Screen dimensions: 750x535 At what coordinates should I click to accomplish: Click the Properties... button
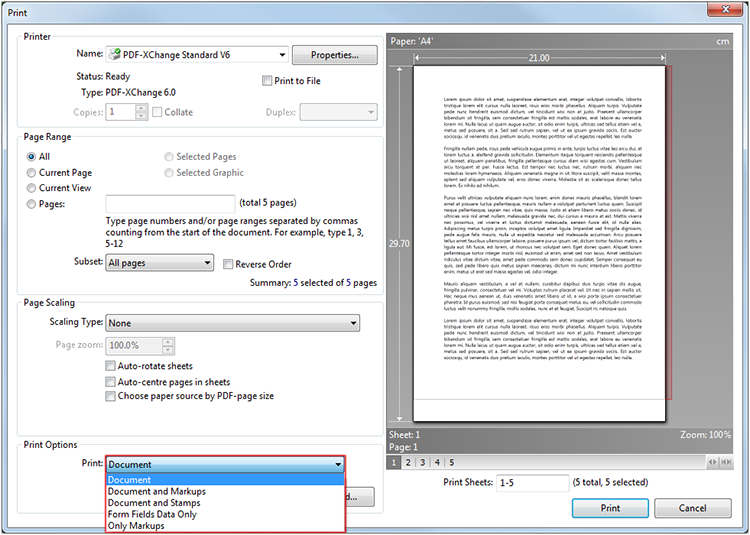(x=334, y=55)
